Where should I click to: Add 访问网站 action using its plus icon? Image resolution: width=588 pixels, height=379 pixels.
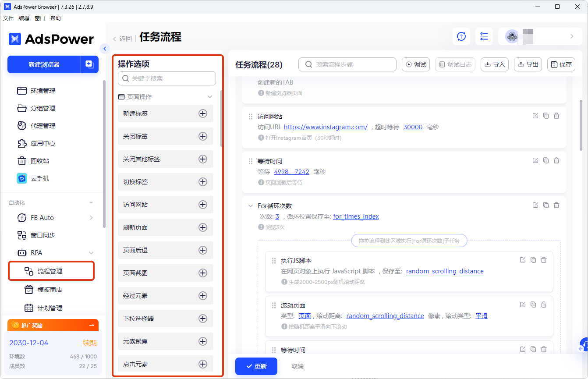(x=202, y=205)
